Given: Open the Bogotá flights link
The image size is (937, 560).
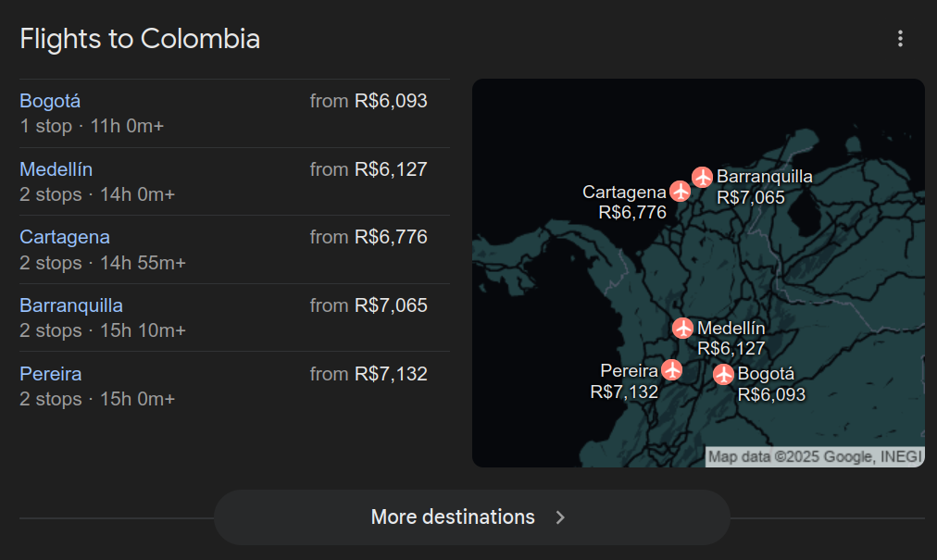Looking at the screenshot, I should pyautogui.click(x=50, y=101).
